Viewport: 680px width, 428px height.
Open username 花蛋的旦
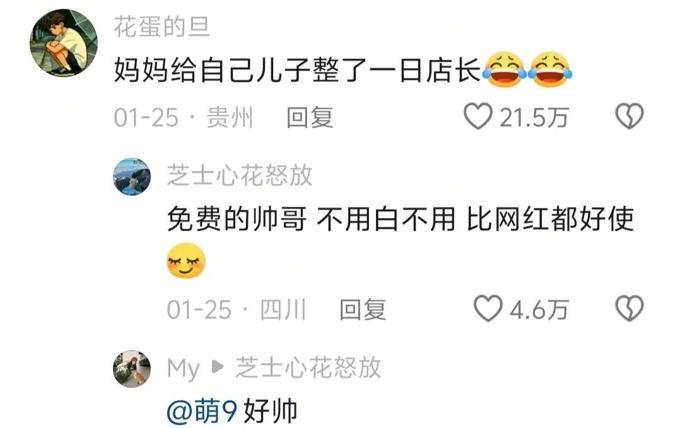tap(162, 26)
